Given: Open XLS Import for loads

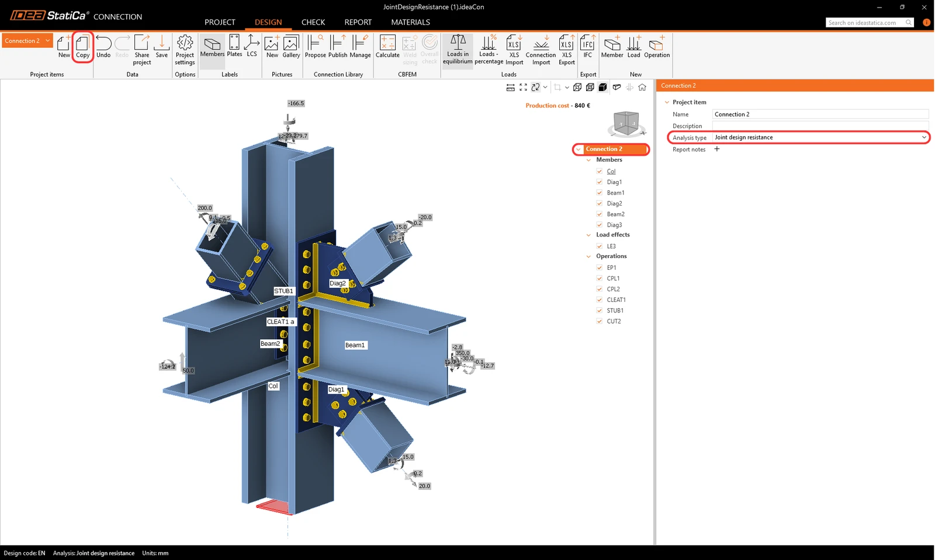Looking at the screenshot, I should 514,50.
